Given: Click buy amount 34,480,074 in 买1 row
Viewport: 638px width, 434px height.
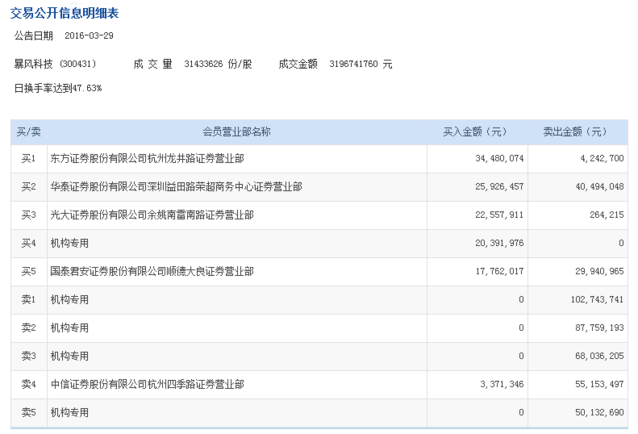Looking at the screenshot, I should tap(499, 158).
